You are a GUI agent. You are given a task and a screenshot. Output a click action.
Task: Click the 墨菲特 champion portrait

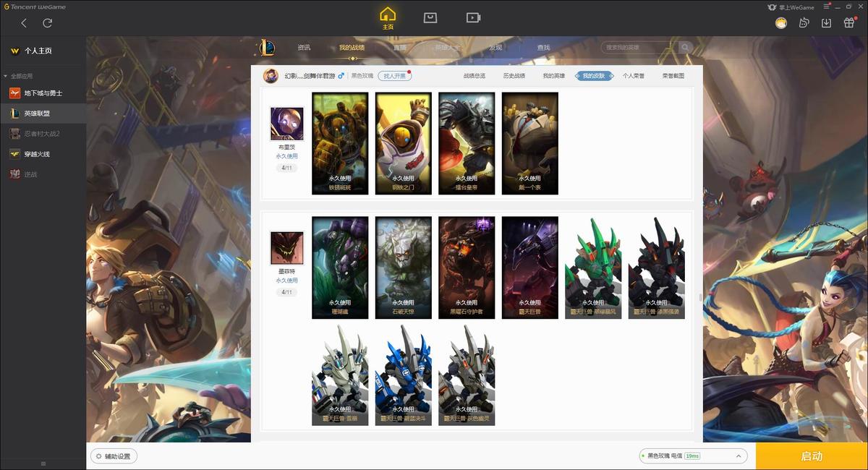[x=286, y=248]
